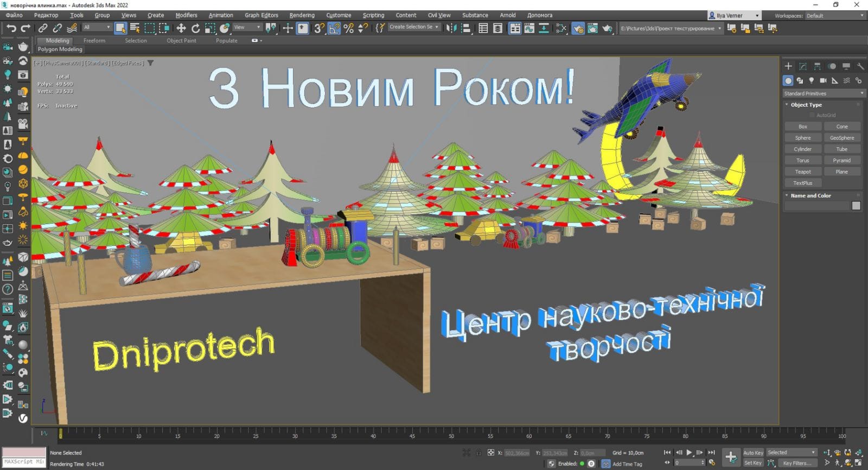The image size is (868, 470).
Task: Toggle Set Key mode
Action: click(753, 463)
